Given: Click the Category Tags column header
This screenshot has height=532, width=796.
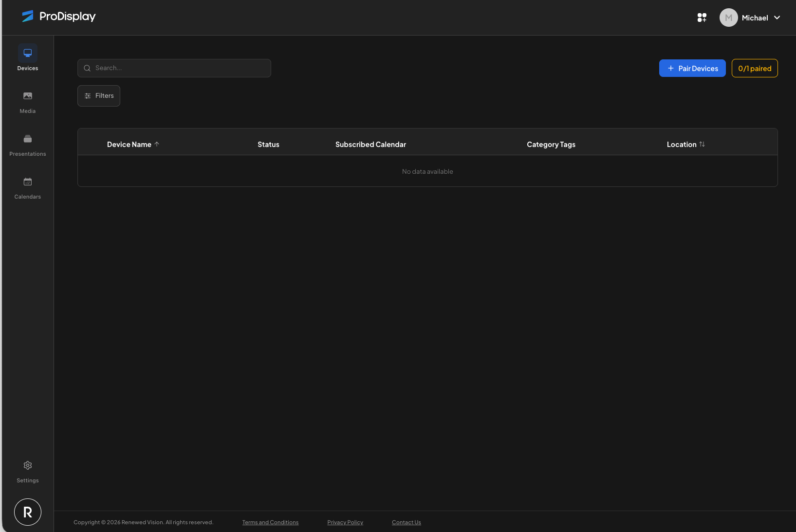Looking at the screenshot, I should point(551,145).
